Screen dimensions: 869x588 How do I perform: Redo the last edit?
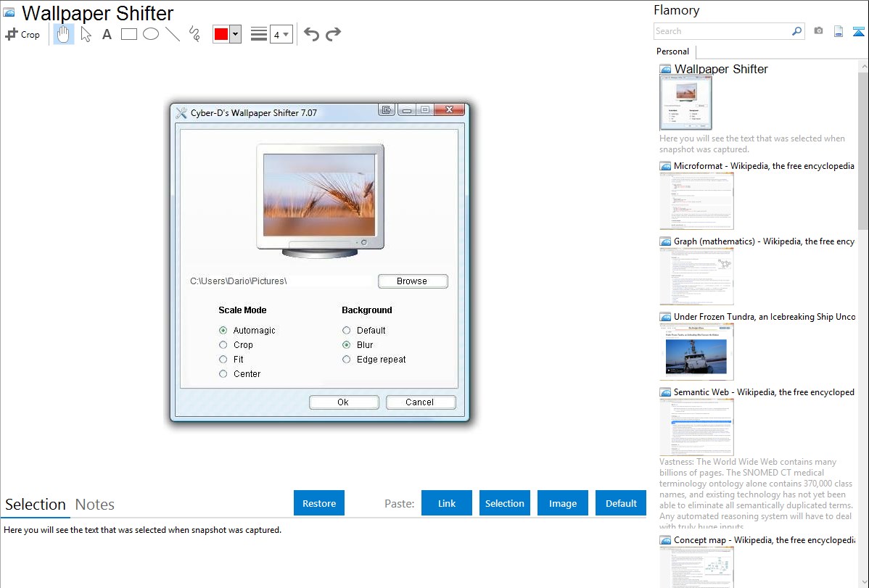pos(333,34)
